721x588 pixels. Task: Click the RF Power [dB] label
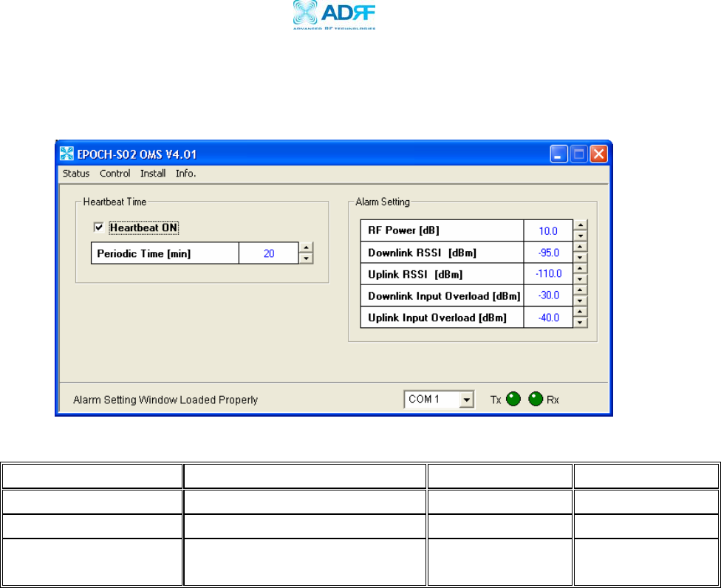point(404,230)
